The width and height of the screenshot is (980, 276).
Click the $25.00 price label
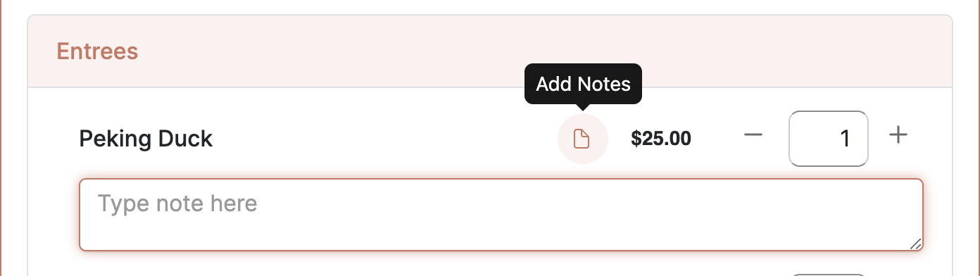pos(661,139)
